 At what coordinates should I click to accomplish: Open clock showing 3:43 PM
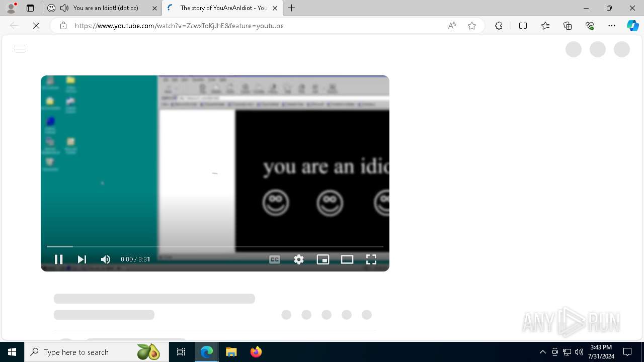pos(601,352)
